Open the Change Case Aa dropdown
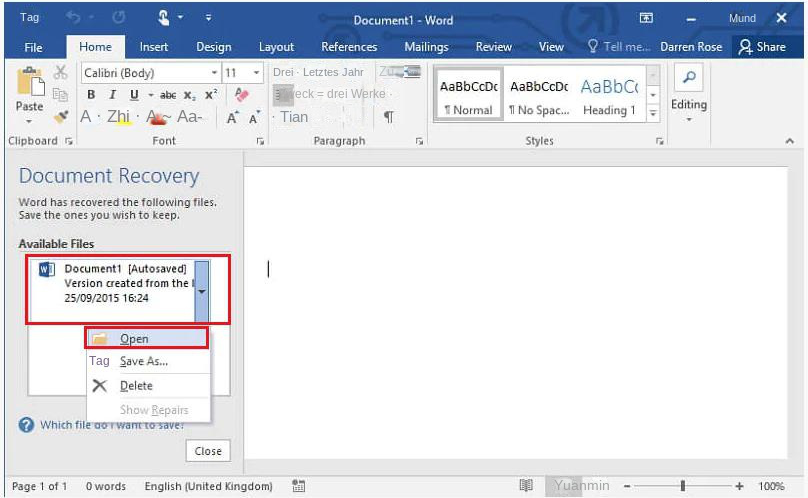This screenshot has width=808, height=498. [190, 117]
